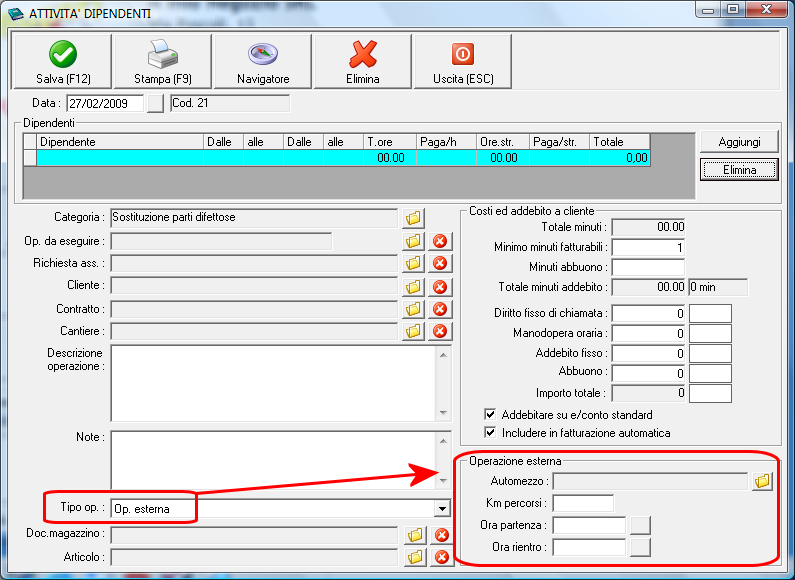Save with the Salva (F12) button

pos(62,61)
